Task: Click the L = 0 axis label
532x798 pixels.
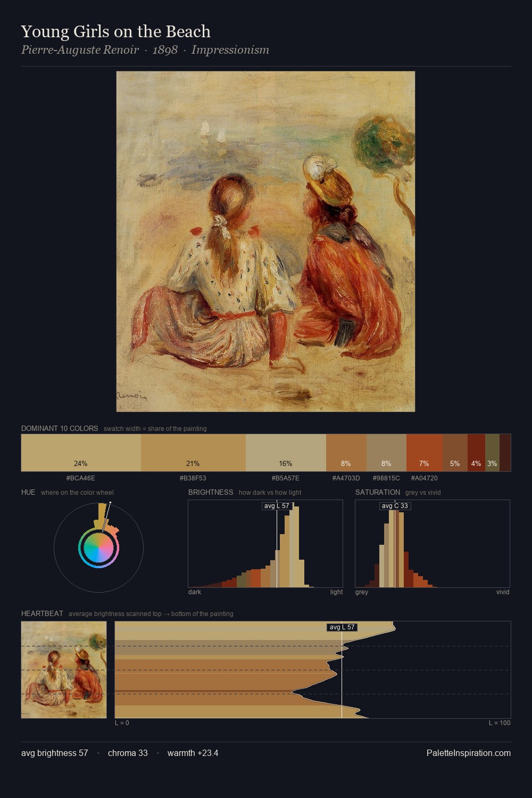Action: (x=122, y=723)
